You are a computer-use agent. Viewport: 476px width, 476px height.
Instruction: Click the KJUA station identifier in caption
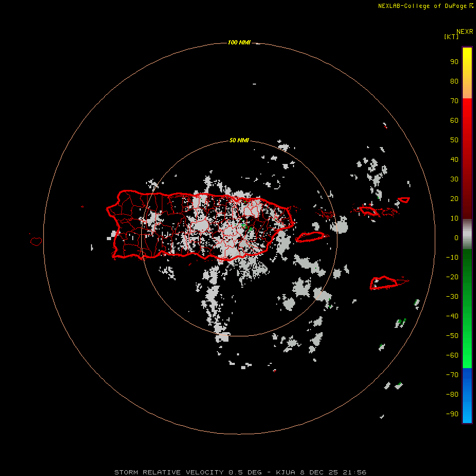(286, 472)
